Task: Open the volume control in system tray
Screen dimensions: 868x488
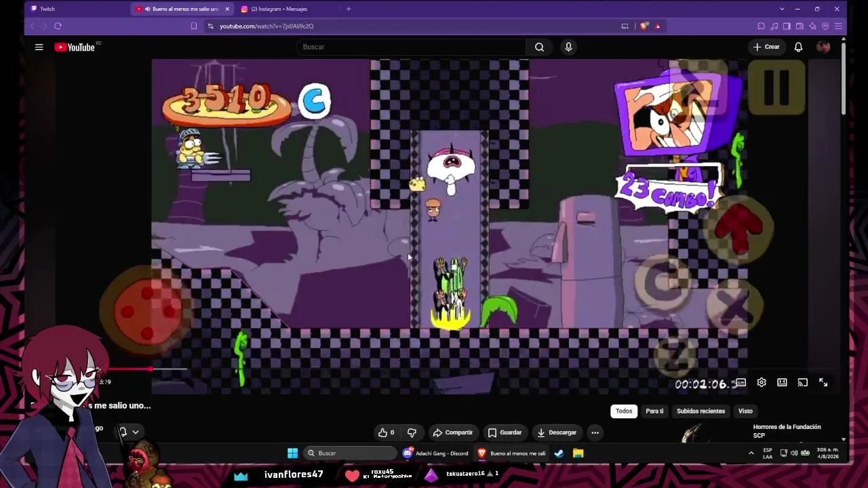Action: pyautogui.click(x=793, y=453)
